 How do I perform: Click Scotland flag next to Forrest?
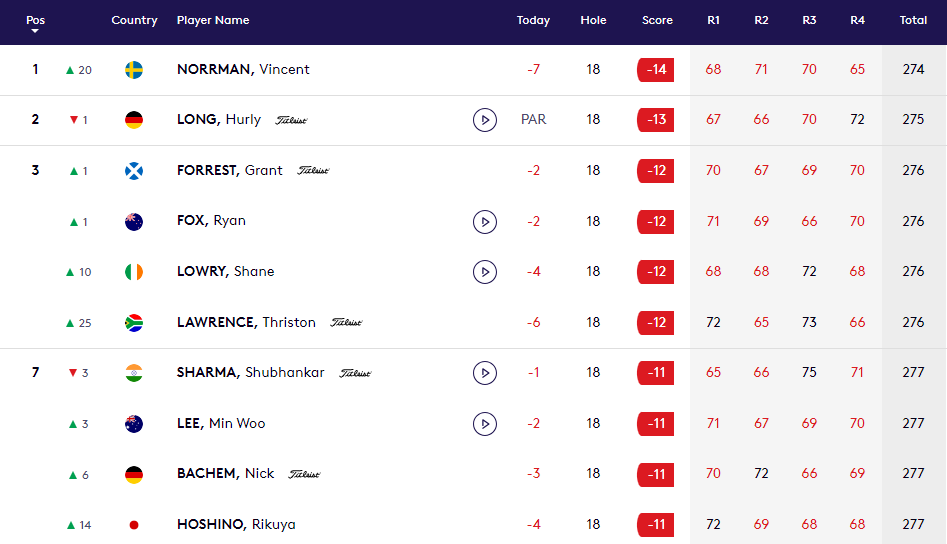134,171
